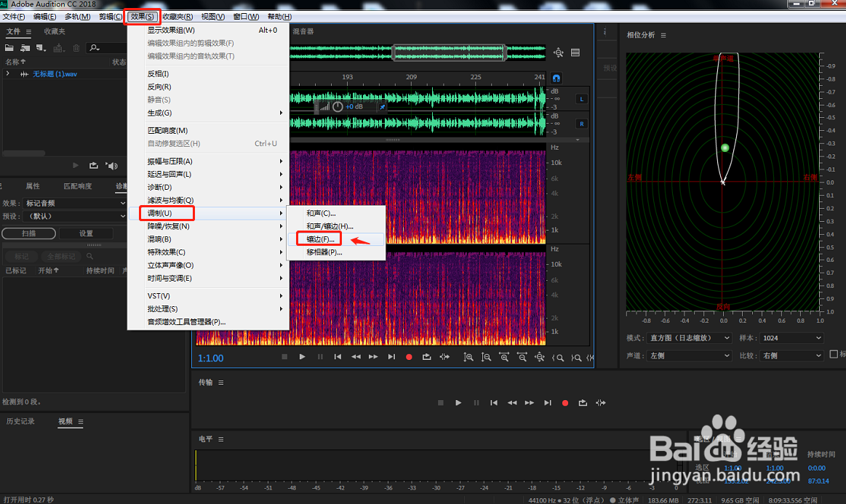
Task: Toggle the blue snapping magnet icon
Action: (556, 79)
